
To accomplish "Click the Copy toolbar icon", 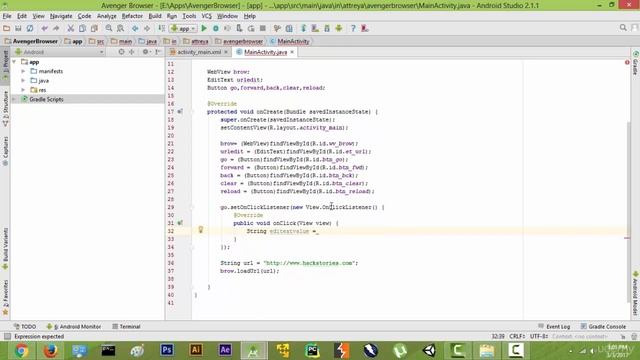I will pos(82,28).
